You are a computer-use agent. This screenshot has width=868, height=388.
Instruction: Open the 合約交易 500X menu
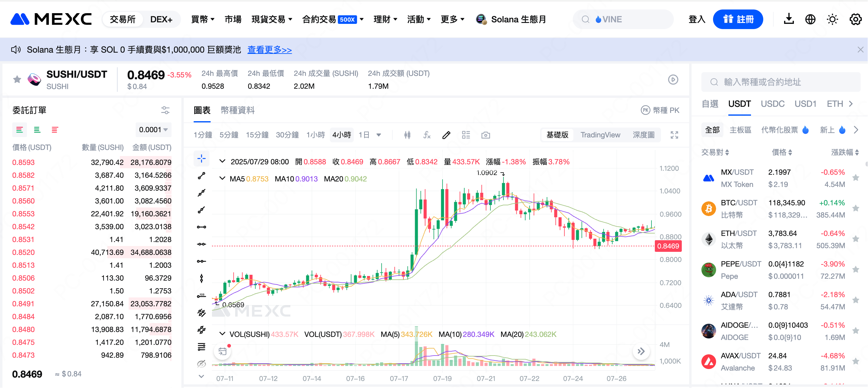[333, 19]
